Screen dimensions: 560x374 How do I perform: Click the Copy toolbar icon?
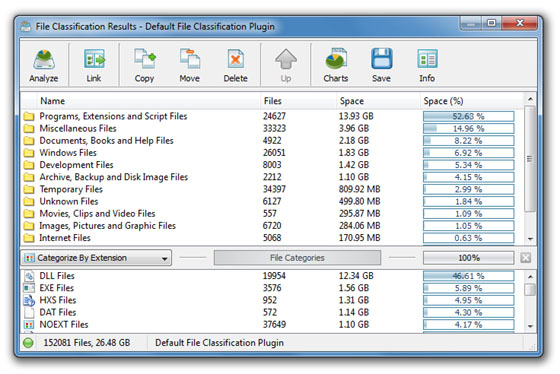click(x=144, y=59)
